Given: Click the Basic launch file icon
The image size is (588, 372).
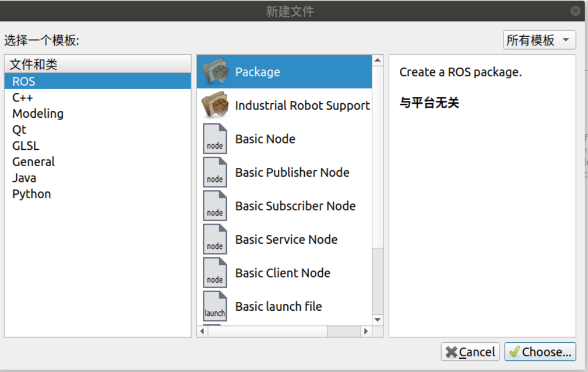Looking at the screenshot, I should (x=215, y=306).
